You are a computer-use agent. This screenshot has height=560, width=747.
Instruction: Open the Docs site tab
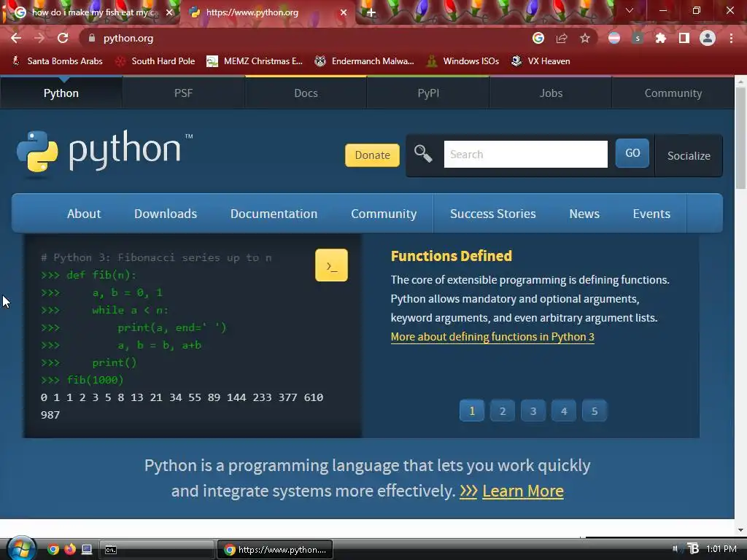306,93
